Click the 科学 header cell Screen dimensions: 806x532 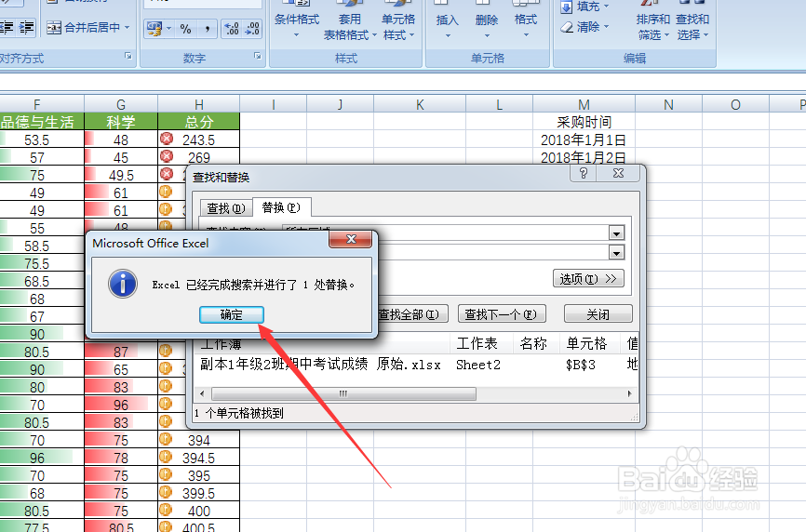[121, 122]
